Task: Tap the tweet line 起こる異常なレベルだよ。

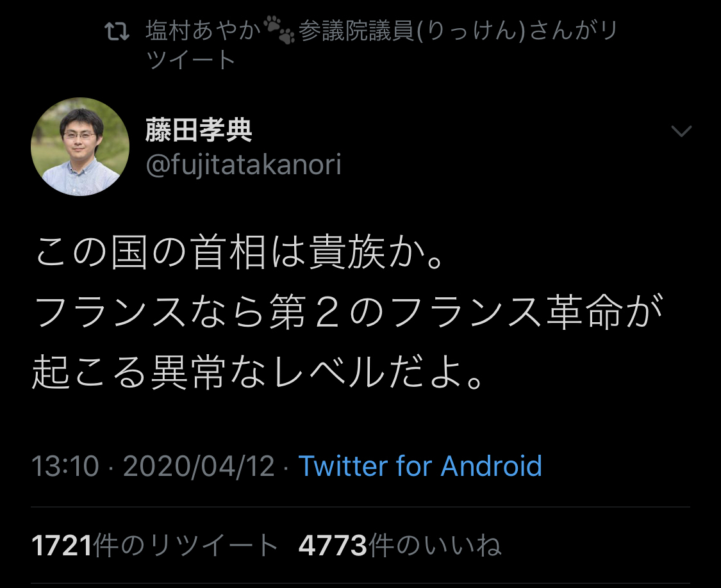Action: (259, 372)
